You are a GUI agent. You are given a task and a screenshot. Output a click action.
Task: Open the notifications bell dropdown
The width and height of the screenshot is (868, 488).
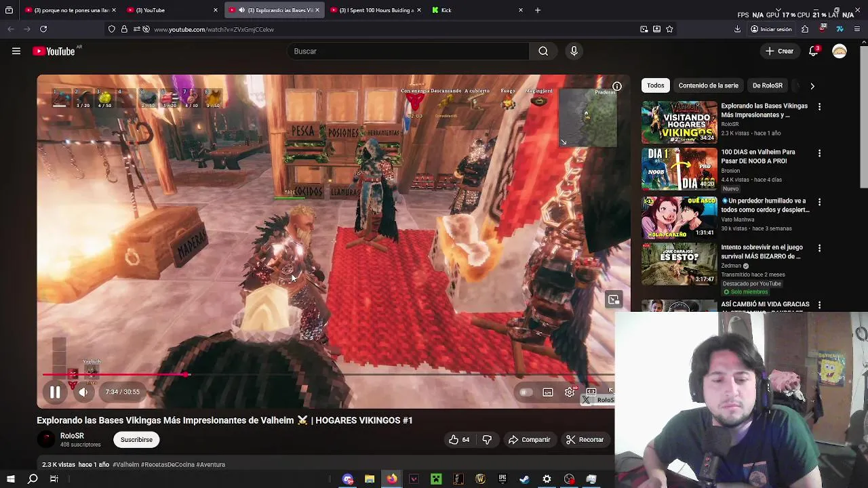[x=814, y=51]
